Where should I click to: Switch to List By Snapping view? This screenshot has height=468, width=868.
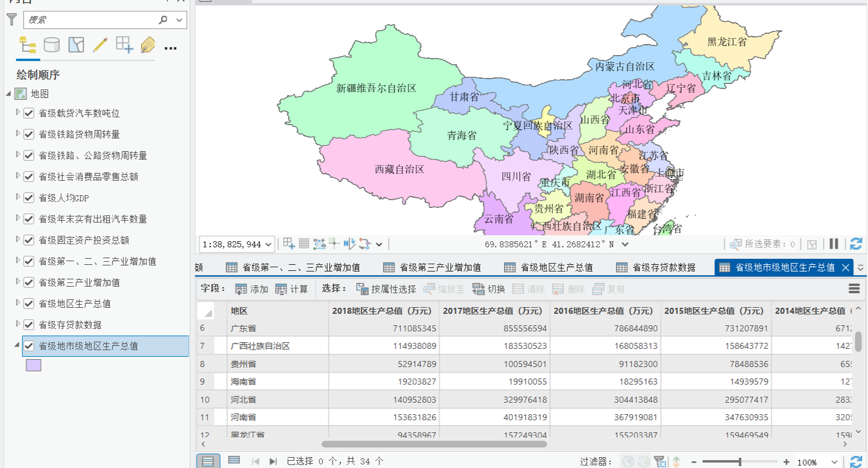point(124,45)
